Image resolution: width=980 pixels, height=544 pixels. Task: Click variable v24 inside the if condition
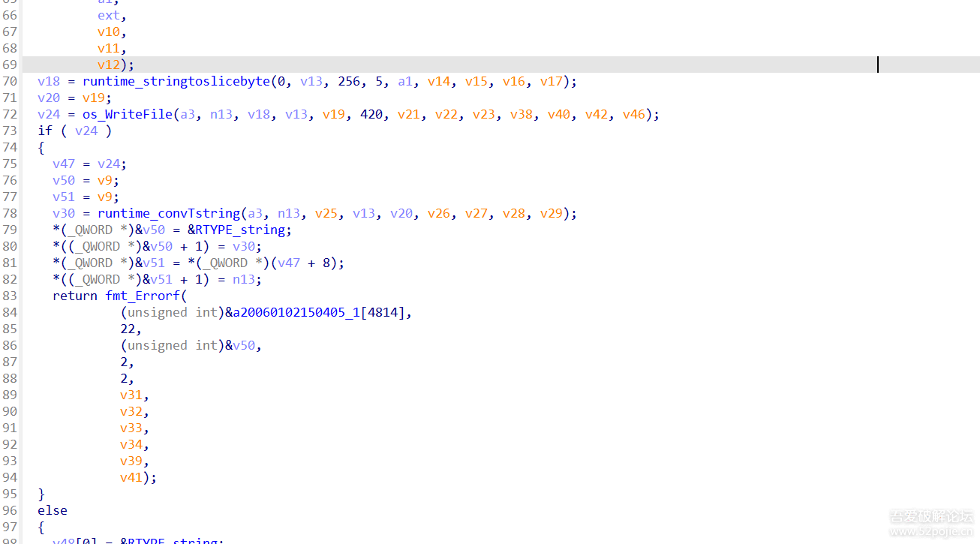tap(86, 131)
